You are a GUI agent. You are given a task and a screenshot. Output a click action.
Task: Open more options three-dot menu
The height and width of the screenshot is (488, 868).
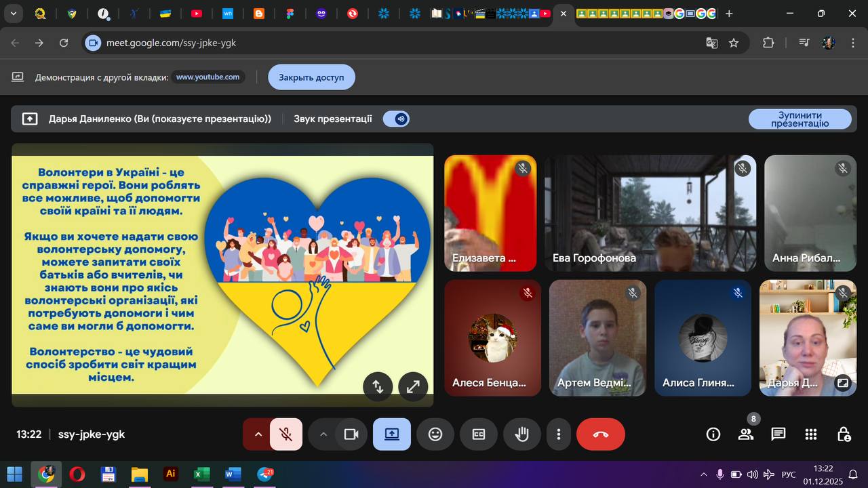558,434
